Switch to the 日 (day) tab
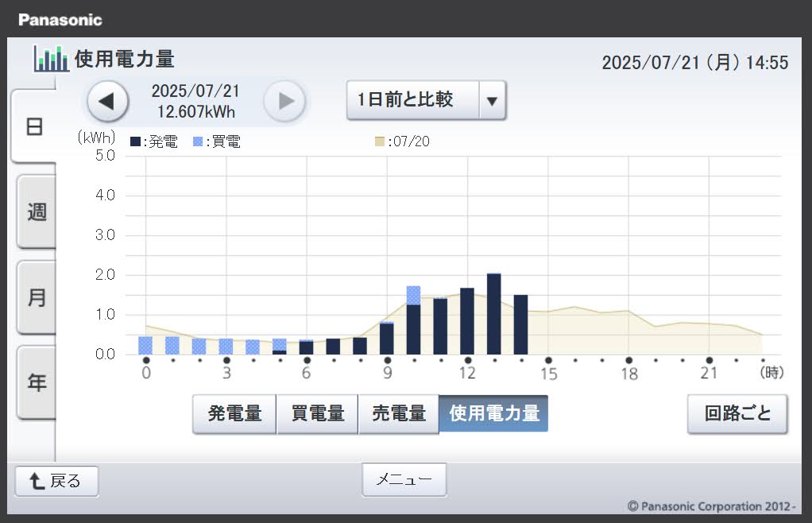 pos(35,127)
